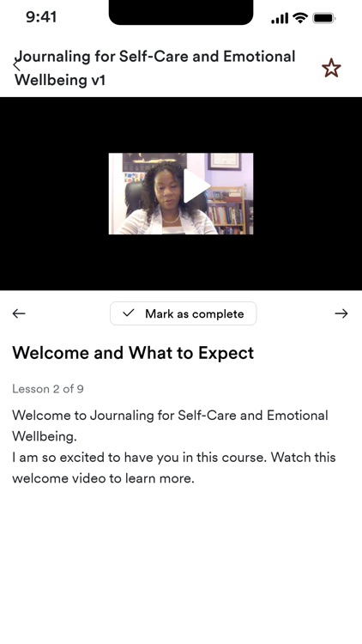The height and width of the screenshot is (644, 362).
Task: Select the 'Welcome and What to Expect' heading
Action: [133, 353]
